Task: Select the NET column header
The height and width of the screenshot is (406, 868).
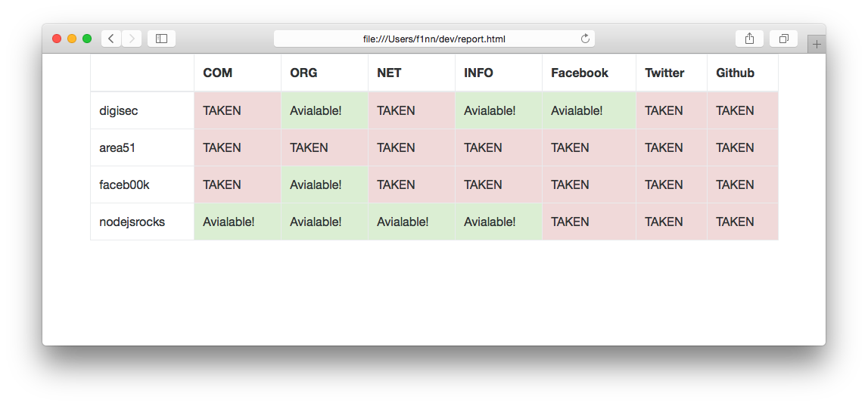Action: tap(412, 73)
